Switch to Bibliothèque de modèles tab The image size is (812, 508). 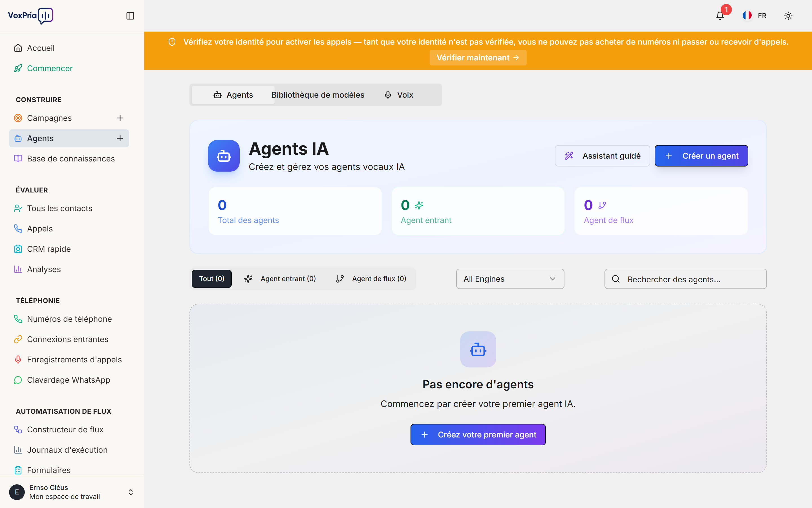(318, 95)
